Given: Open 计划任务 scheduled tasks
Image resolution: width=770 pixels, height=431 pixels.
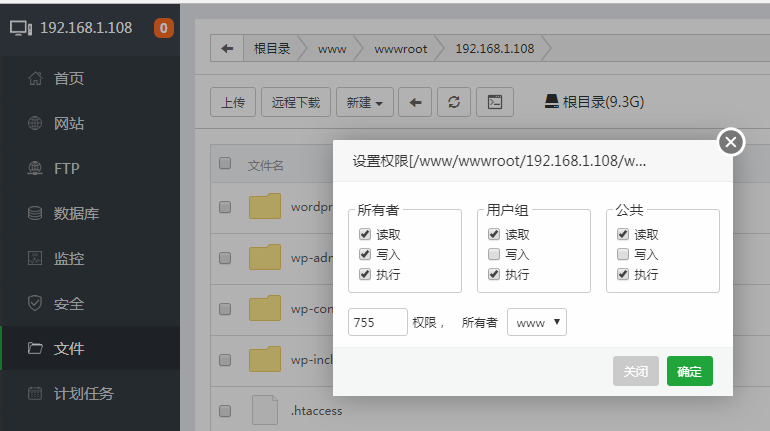Looking at the screenshot, I should [x=90, y=393].
